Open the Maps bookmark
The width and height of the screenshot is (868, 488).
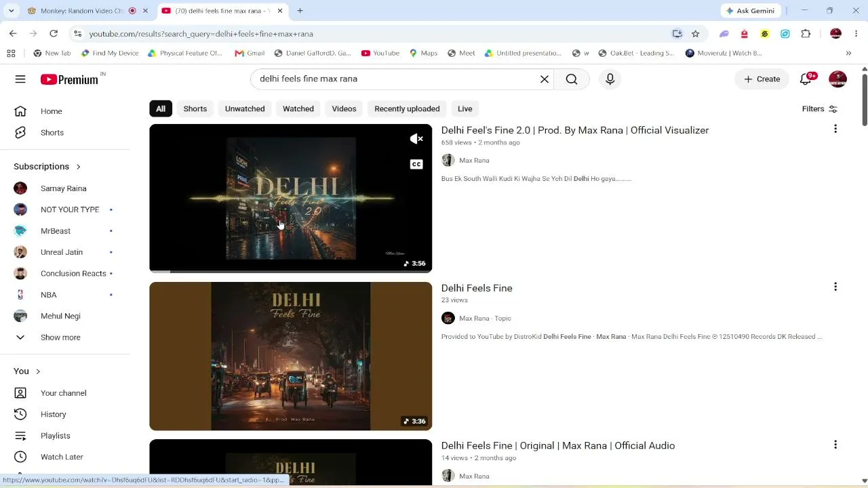point(423,53)
